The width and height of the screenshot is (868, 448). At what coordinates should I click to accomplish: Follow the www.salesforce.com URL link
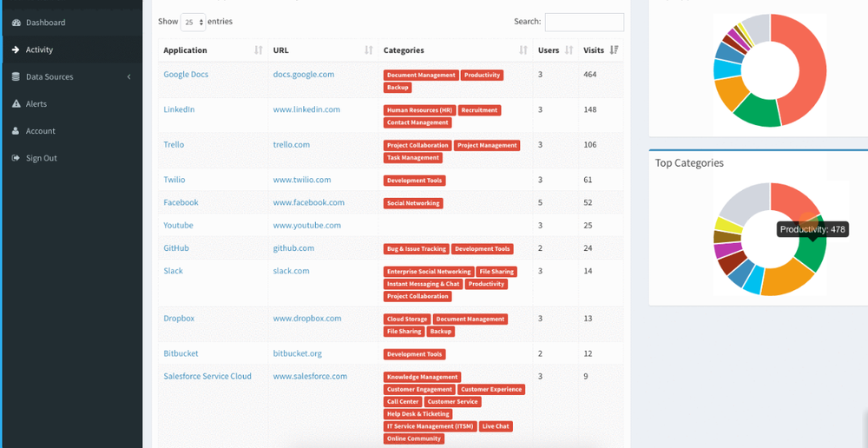[310, 377]
